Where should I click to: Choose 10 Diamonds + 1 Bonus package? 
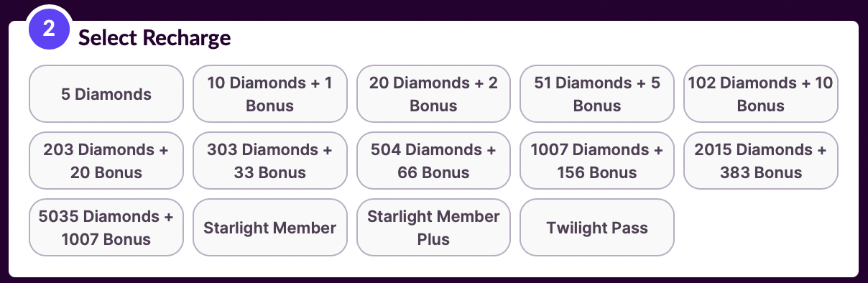[x=270, y=94]
